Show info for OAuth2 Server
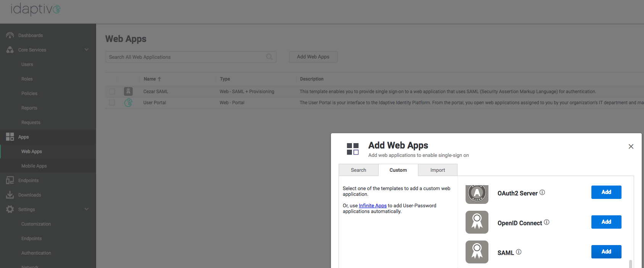Viewport: 644px width, 268px height. [542, 192]
